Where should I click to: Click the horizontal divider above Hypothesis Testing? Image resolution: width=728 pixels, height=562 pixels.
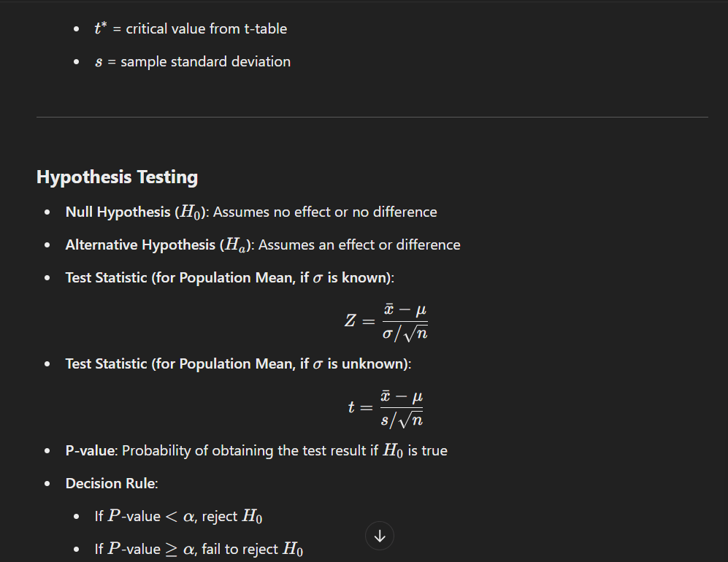pos(372,117)
